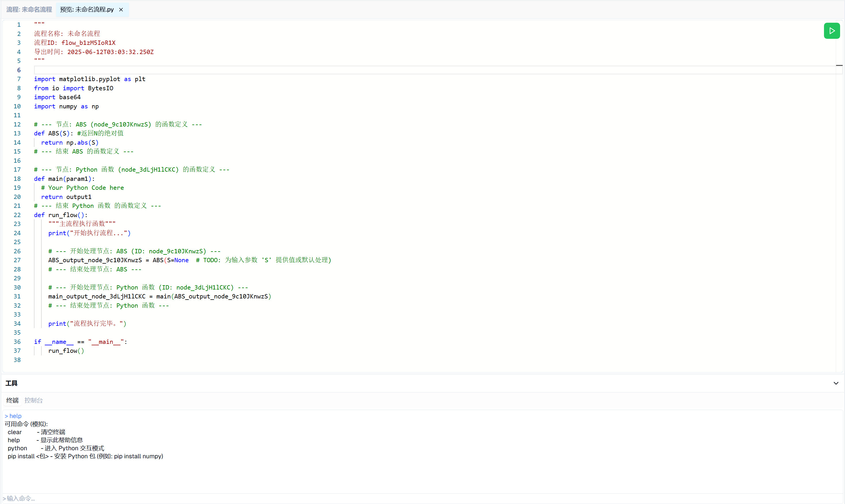Click the editor scrollbar position marker
The width and height of the screenshot is (845, 504).
[x=839, y=65]
